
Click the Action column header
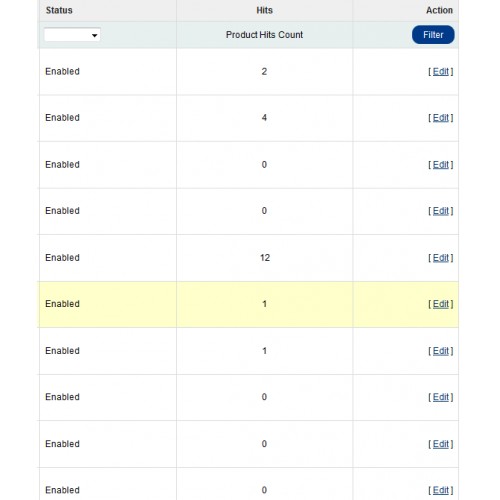click(x=439, y=10)
